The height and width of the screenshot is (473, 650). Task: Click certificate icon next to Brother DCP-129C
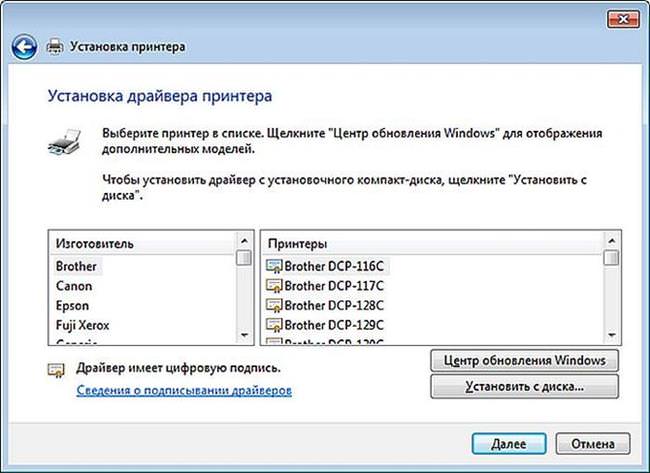coord(274,325)
